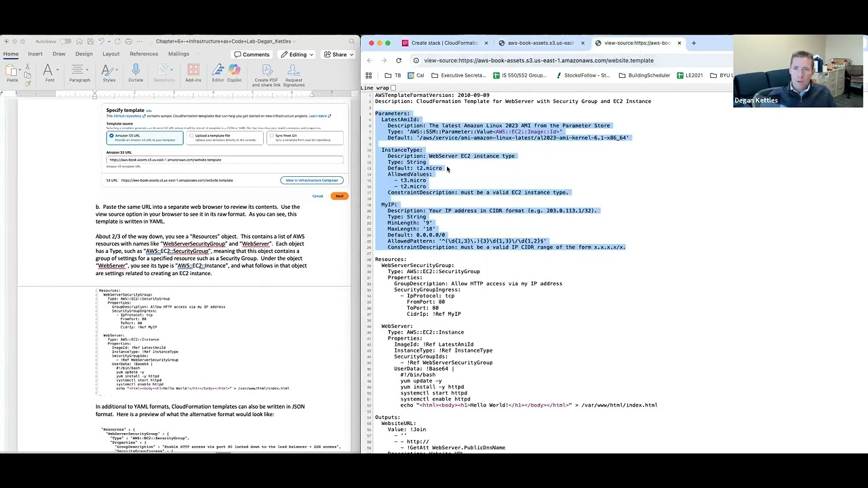
Task: Select the Format Painter brush icon
Action: point(27,83)
